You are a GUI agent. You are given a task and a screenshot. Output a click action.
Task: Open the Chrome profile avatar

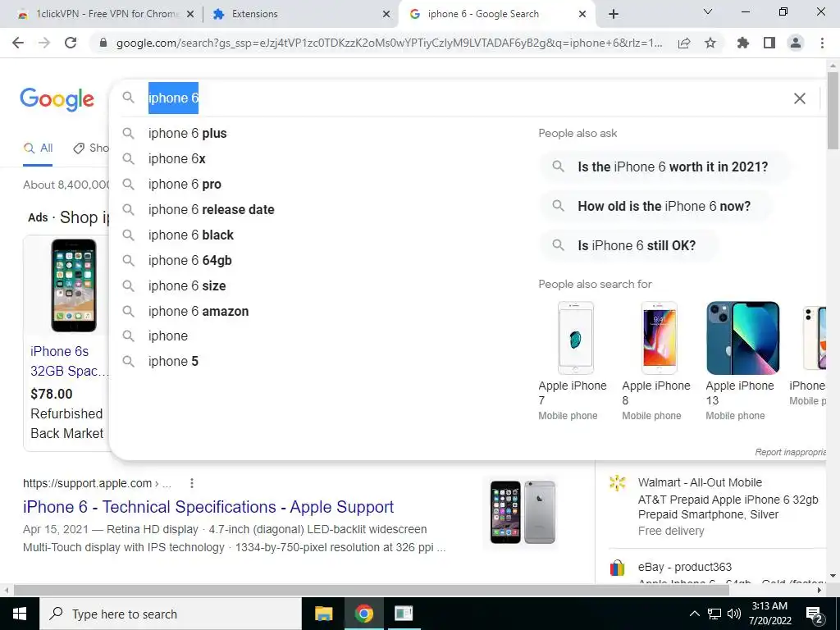point(796,43)
